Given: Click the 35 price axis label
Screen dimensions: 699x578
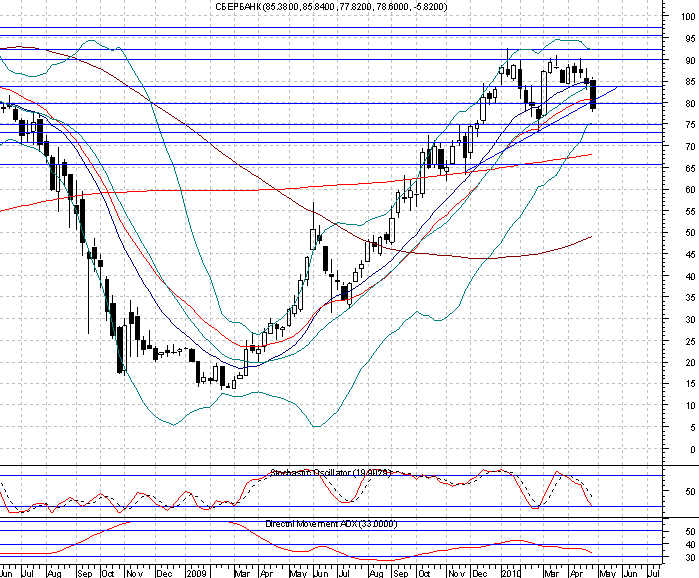Looking at the screenshot, I should click(690, 298).
